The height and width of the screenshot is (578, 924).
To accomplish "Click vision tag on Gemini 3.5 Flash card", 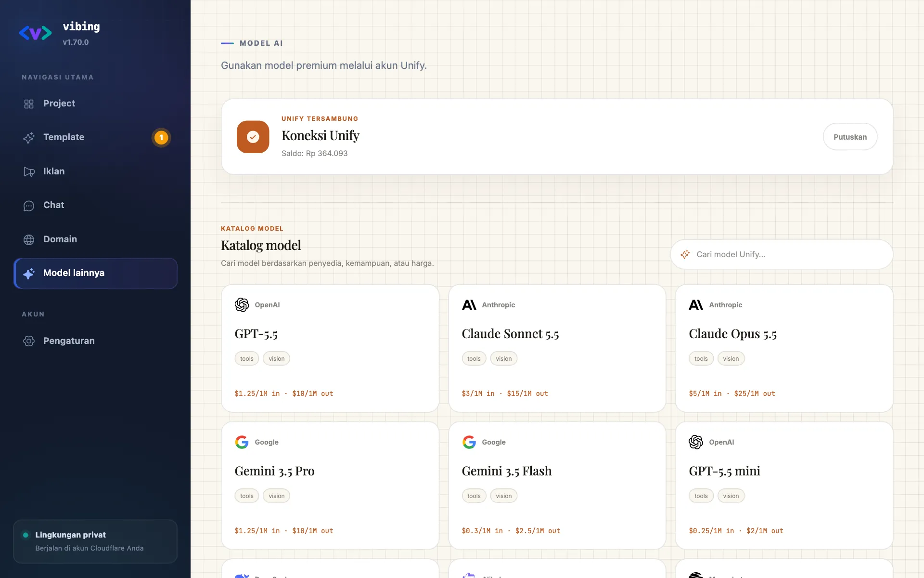I will tap(504, 496).
